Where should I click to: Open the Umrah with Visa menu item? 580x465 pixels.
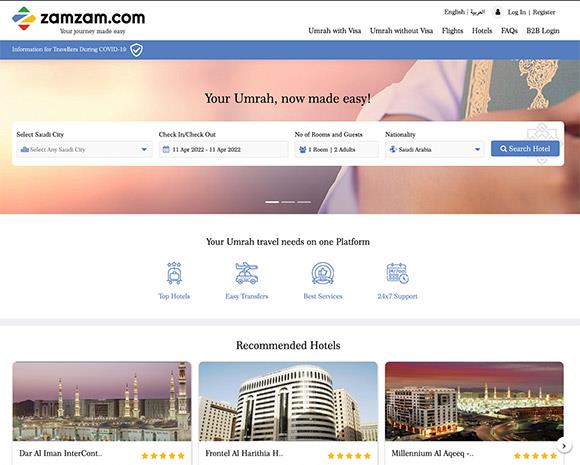tap(334, 31)
